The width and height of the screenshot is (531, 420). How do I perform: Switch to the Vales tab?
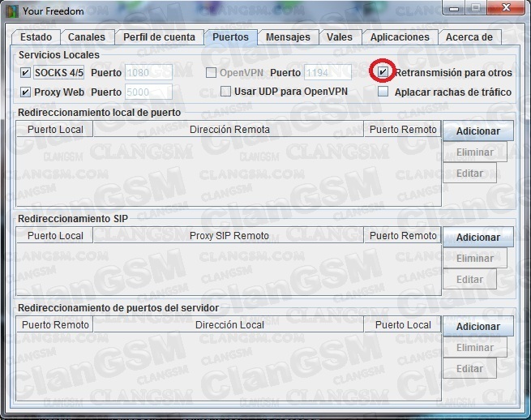(340, 37)
